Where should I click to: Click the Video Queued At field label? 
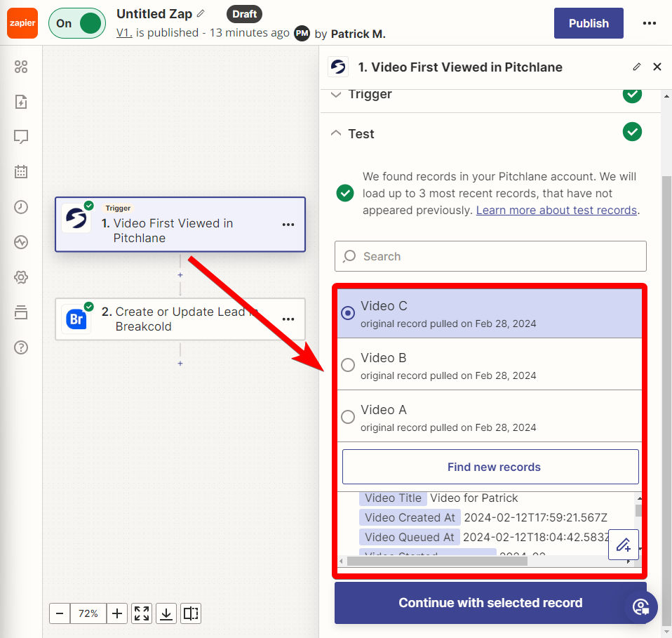click(409, 537)
